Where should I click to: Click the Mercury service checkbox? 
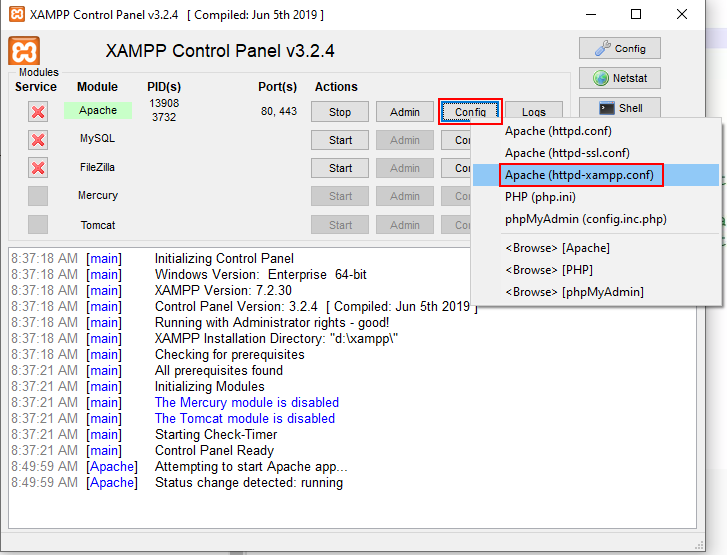[38, 196]
